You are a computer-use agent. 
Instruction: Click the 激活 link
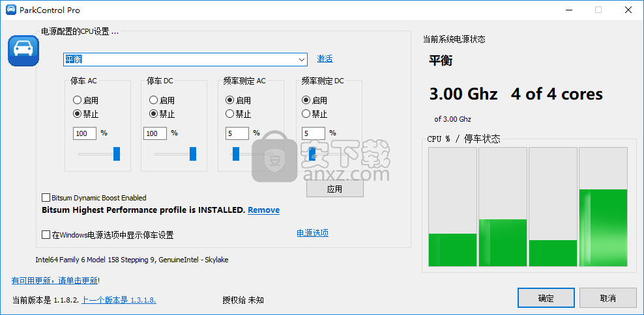click(x=325, y=59)
